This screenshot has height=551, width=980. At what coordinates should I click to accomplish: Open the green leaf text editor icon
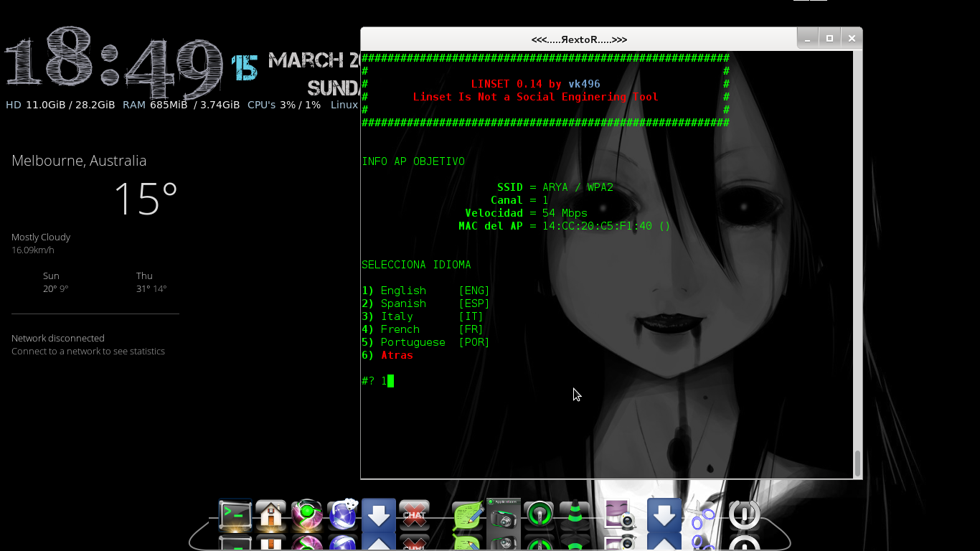[468, 516]
